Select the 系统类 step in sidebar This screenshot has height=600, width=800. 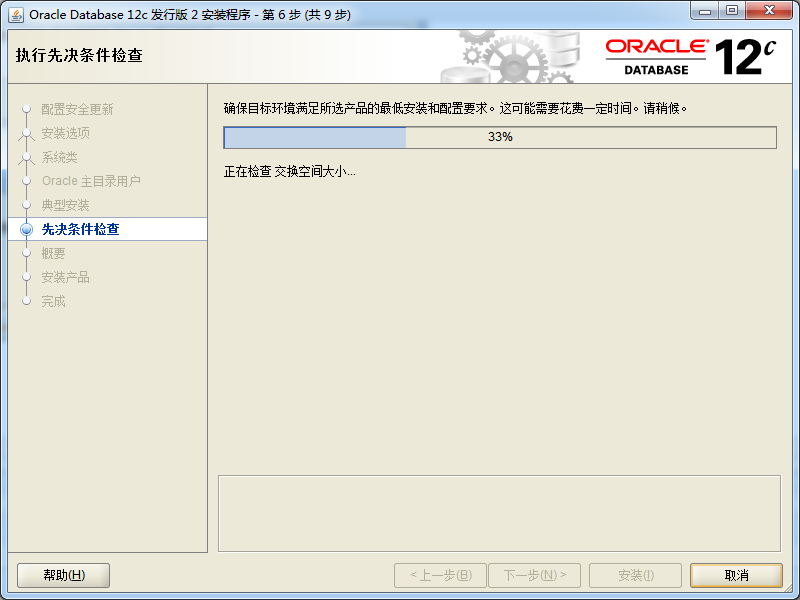[59, 157]
